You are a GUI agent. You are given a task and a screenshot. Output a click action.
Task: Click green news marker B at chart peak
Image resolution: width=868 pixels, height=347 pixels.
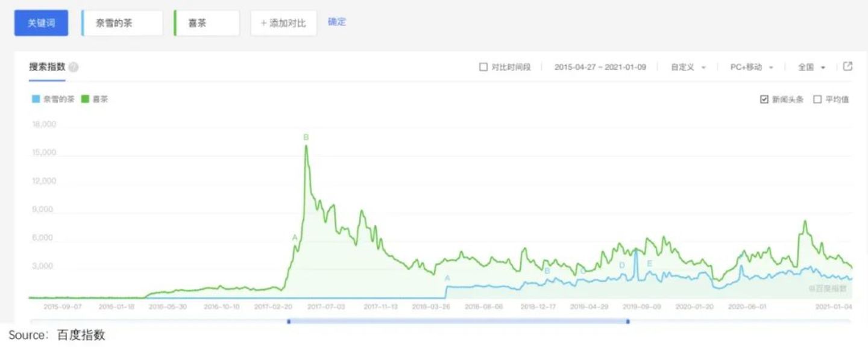[306, 137]
